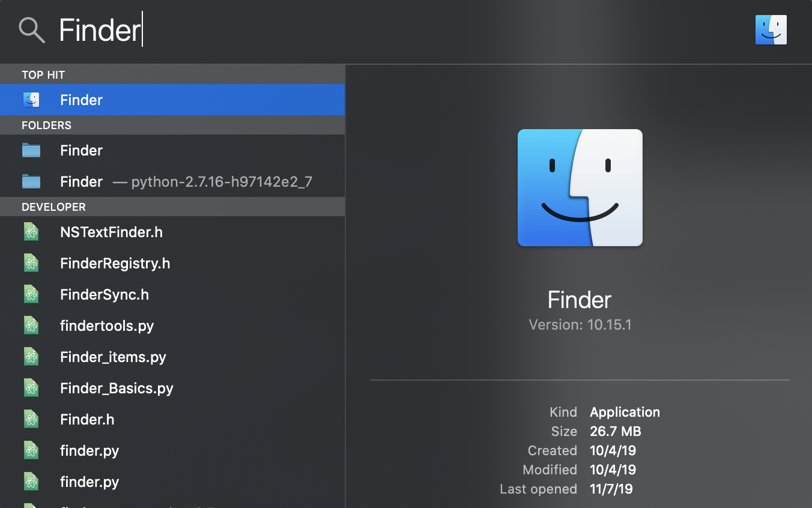Click the Created date value
The height and width of the screenshot is (508, 812).
coord(613,450)
